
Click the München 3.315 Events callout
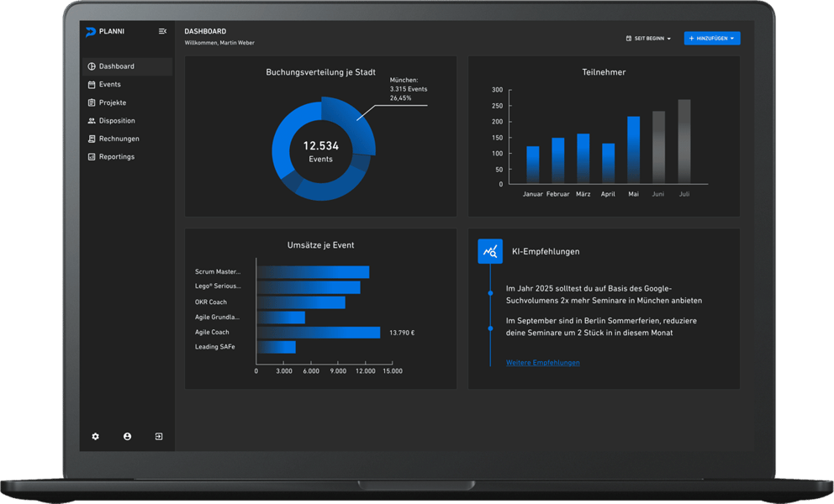409,89
